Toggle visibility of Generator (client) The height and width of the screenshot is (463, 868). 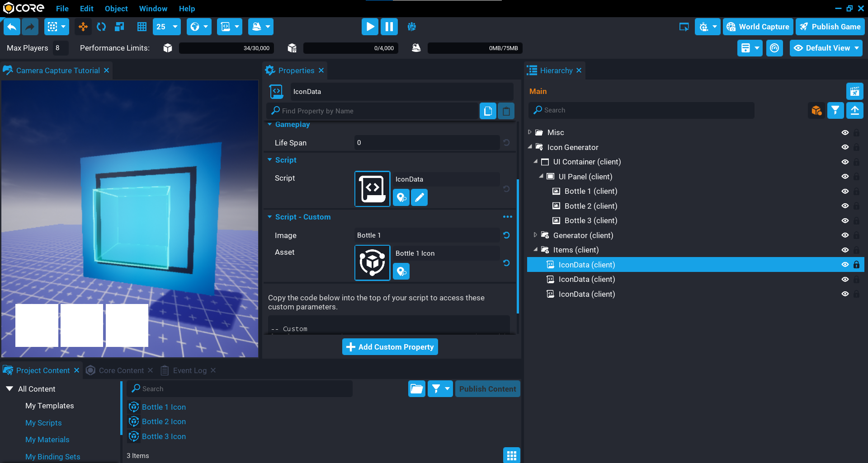click(844, 235)
